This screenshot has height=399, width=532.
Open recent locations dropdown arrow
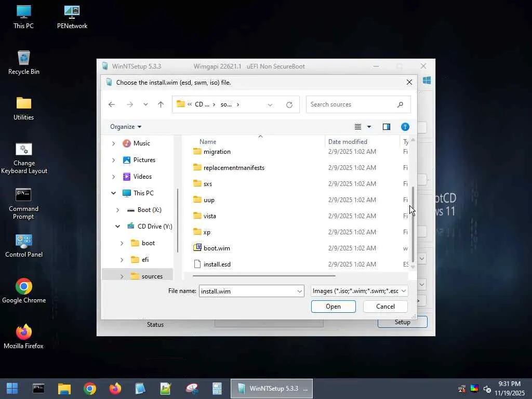(x=145, y=104)
